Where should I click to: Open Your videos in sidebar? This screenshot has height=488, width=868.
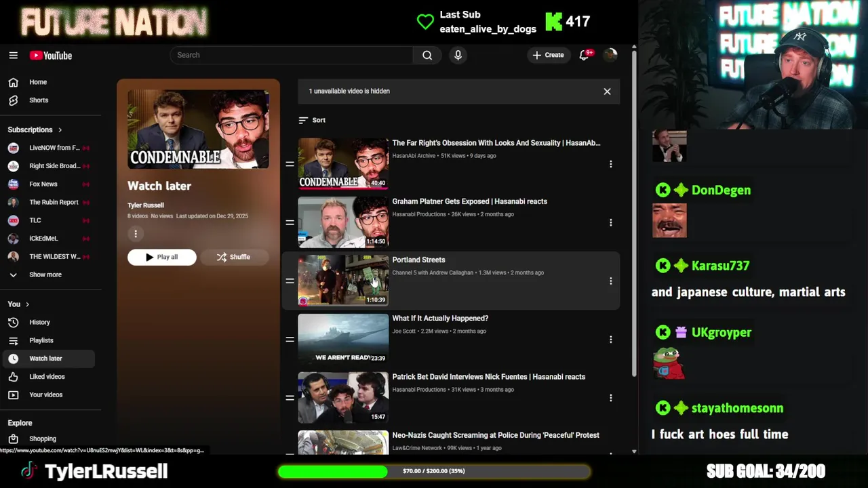[47, 394]
